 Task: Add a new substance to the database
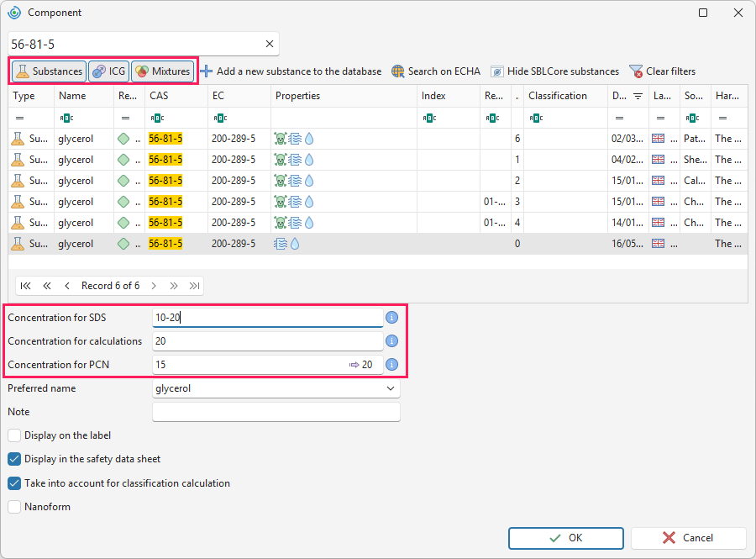(x=291, y=71)
